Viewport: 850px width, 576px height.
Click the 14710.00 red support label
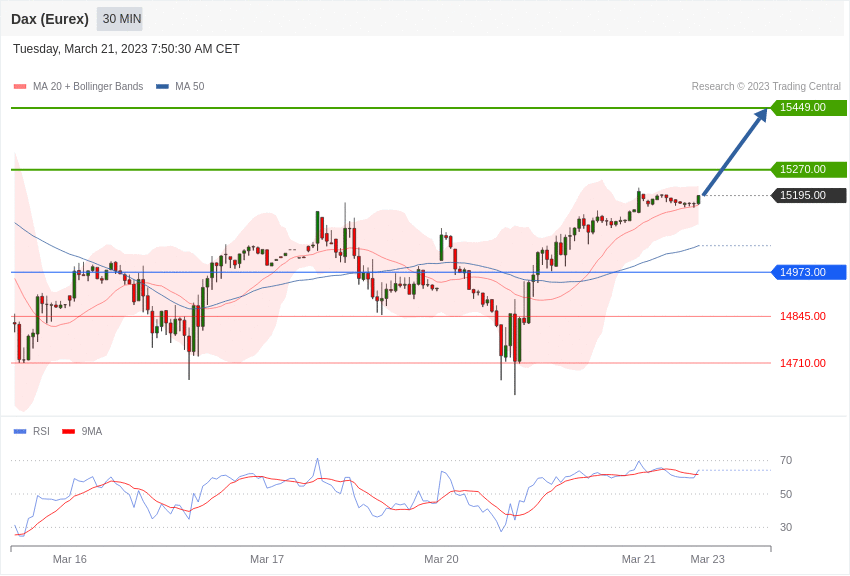point(803,363)
